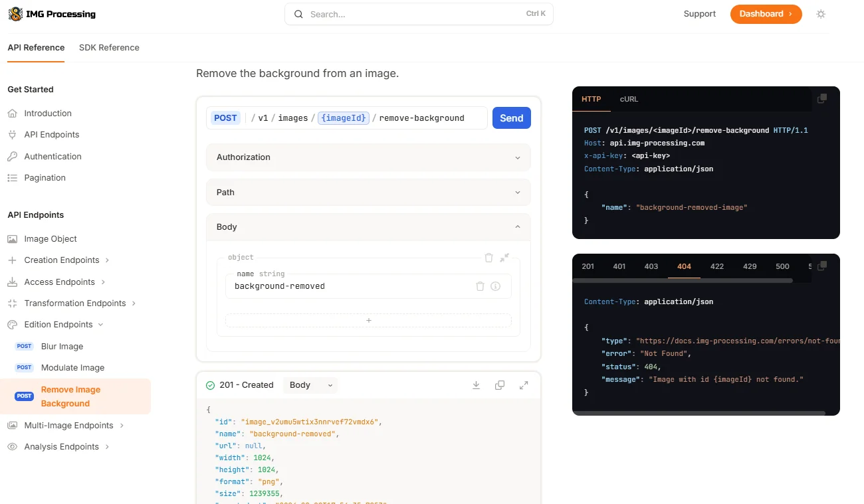This screenshot has height=504, width=864.
Task: Expand the response panel to fullscreen
Action: click(524, 385)
